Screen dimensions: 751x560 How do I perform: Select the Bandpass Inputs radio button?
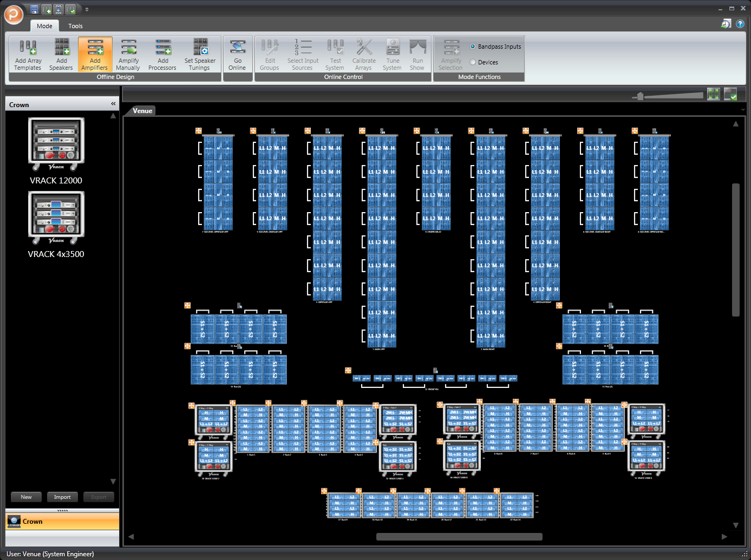click(x=473, y=47)
